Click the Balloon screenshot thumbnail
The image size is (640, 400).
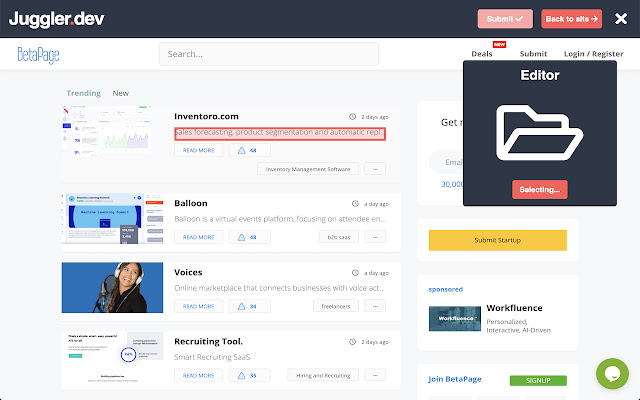click(x=112, y=218)
